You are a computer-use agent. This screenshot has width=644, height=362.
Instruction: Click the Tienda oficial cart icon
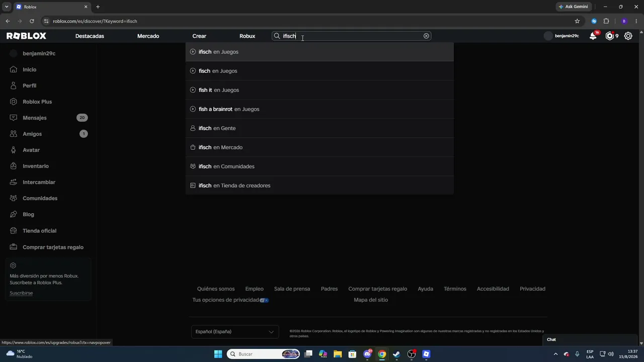(14, 231)
